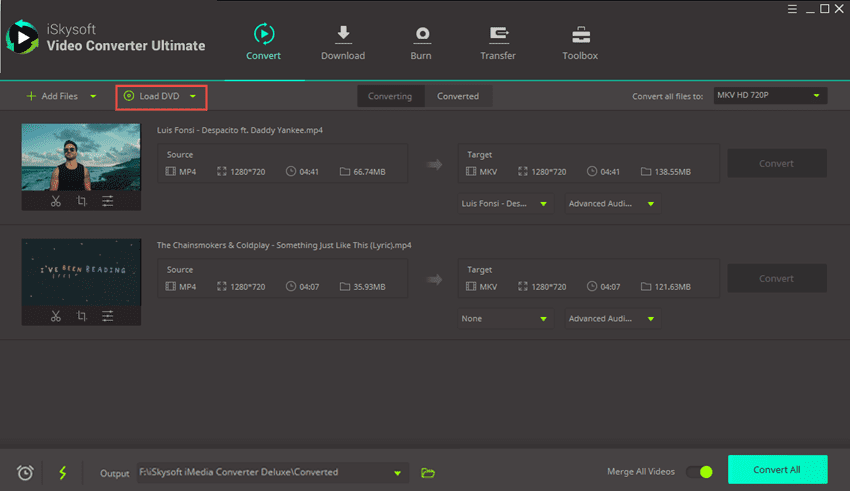Open the subtitle dropdown showing None
The image size is (850, 491).
(505, 319)
